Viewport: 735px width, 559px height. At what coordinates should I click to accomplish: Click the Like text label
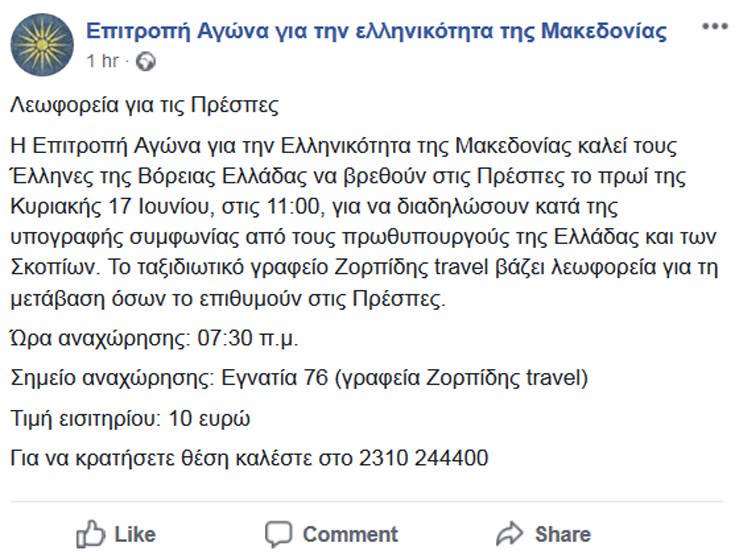[135, 535]
